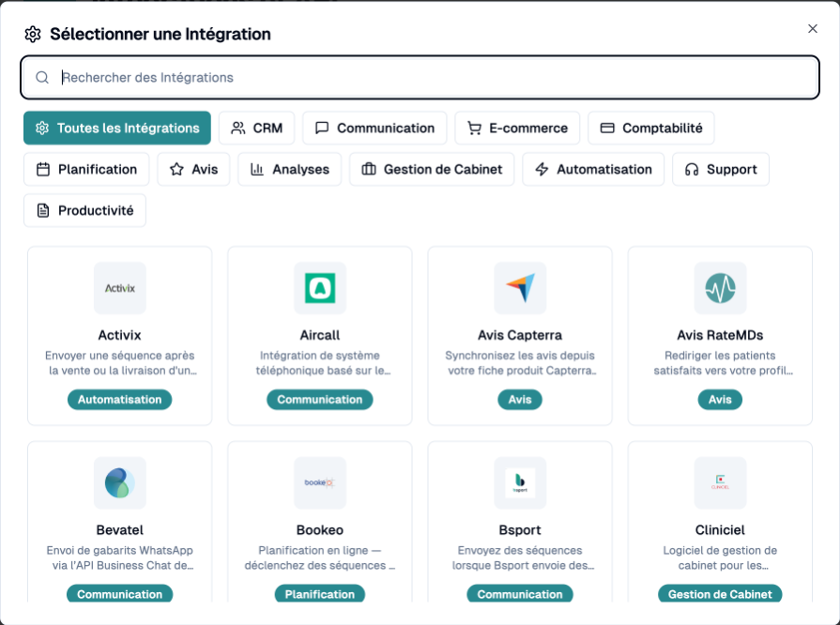Click the Communication tag on Aircall card
Viewport: 840px width, 625px height.
(x=320, y=400)
